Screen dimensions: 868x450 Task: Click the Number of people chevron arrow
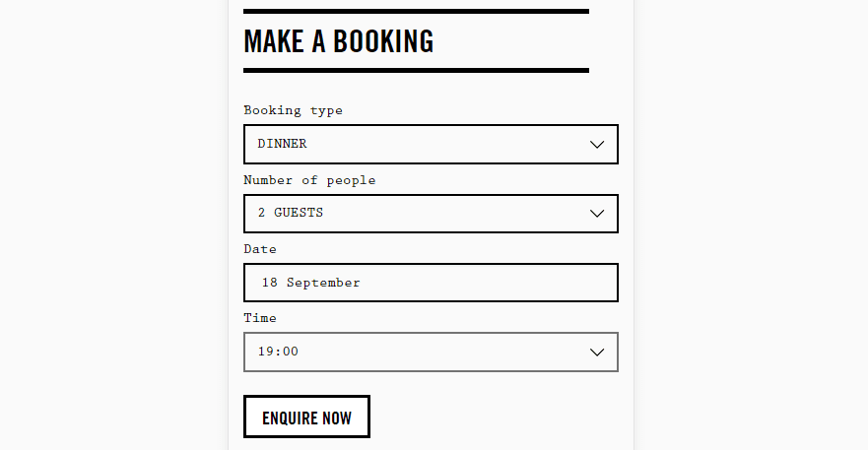click(x=596, y=214)
